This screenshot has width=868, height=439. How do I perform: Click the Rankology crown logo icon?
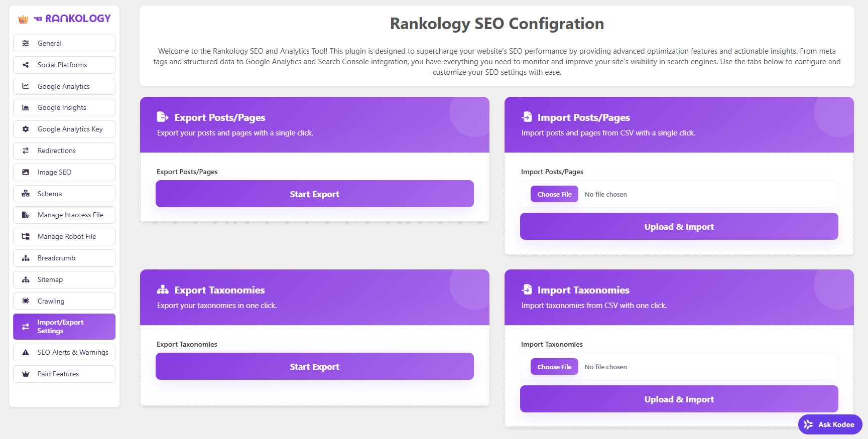pos(23,19)
